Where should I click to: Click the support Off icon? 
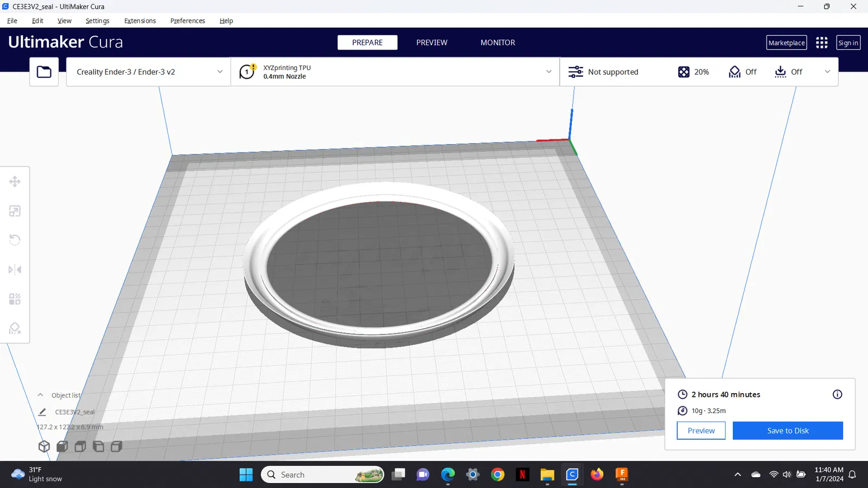pos(735,72)
